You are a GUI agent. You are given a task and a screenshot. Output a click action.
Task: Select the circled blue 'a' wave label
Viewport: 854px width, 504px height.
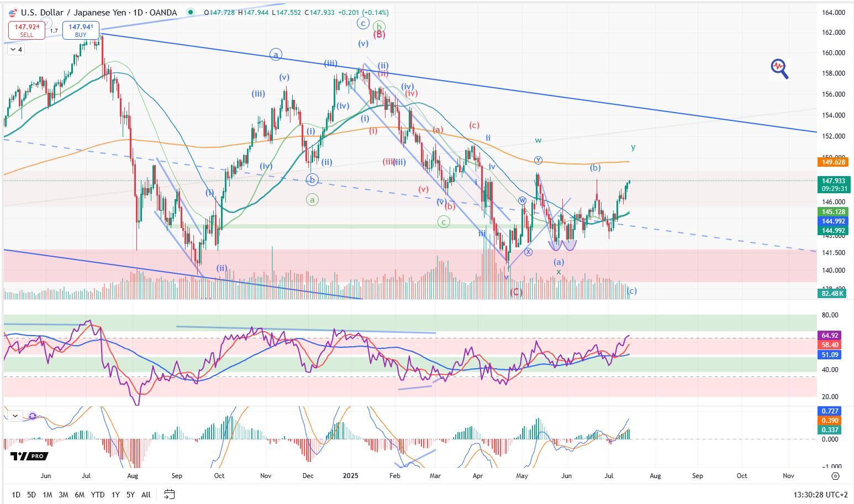[276, 54]
